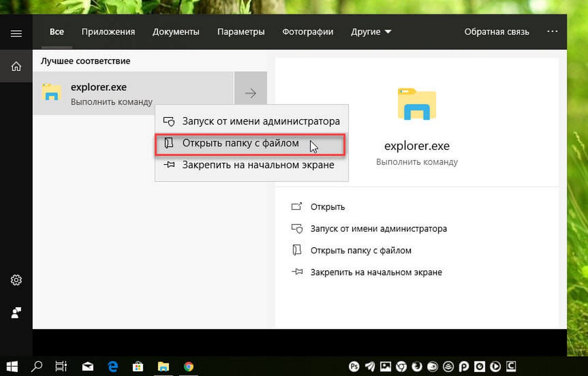This screenshot has height=376, width=588.
Task: Open the Mail app from the taskbar
Action: pyautogui.click(x=87, y=366)
